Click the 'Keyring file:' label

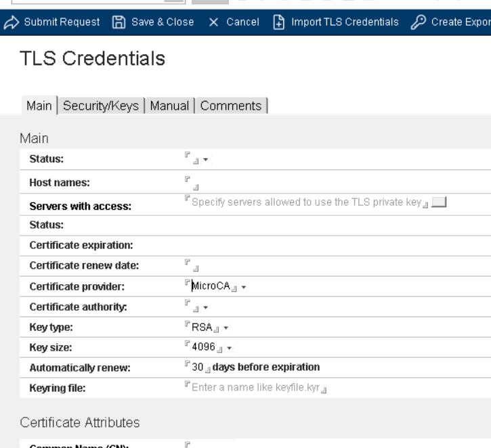(58, 388)
